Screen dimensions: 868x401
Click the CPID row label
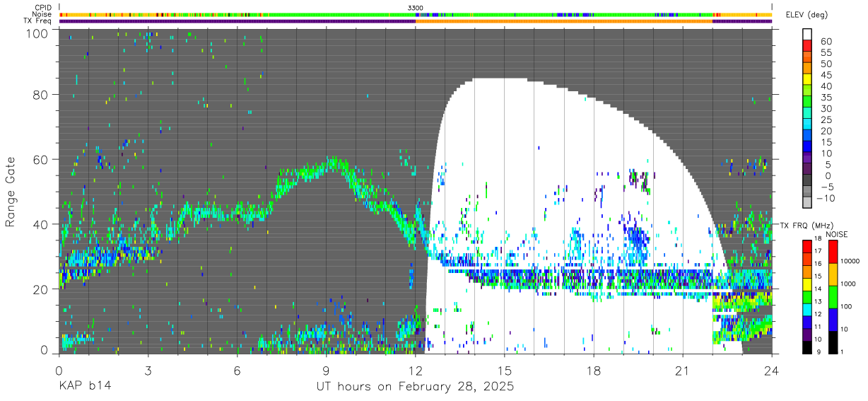tap(42, 7)
